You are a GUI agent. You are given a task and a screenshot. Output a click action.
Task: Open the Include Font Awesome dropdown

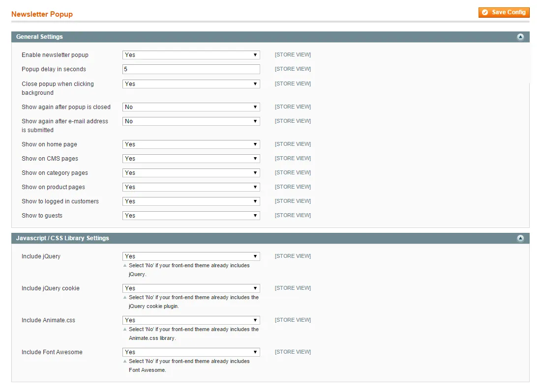pyautogui.click(x=191, y=352)
